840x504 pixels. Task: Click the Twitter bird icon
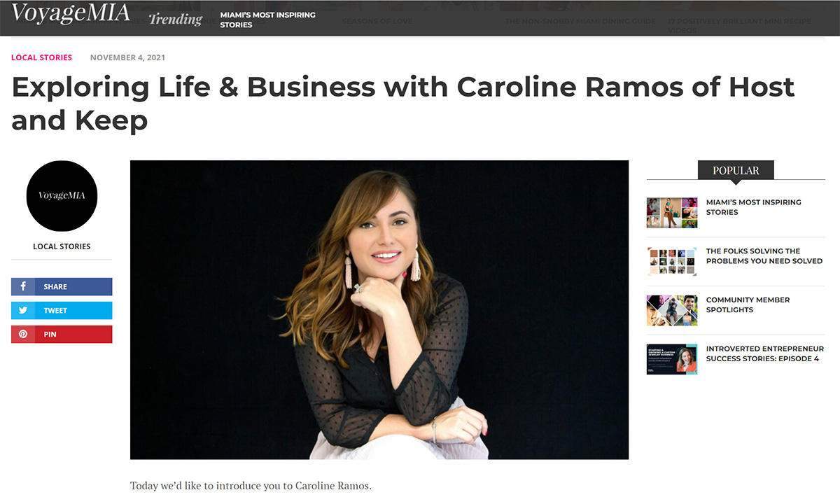pos(23,310)
